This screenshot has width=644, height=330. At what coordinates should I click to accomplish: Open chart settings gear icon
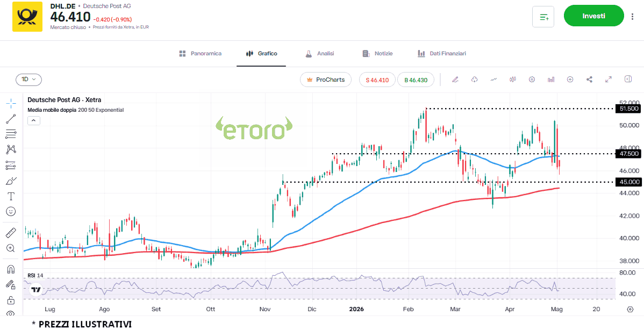point(532,80)
